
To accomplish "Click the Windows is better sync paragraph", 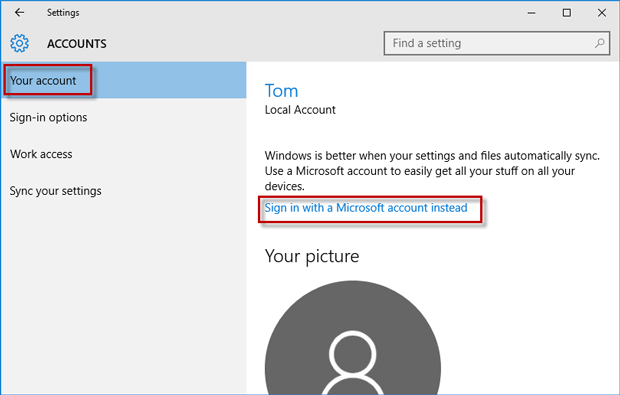I will tap(432, 171).
